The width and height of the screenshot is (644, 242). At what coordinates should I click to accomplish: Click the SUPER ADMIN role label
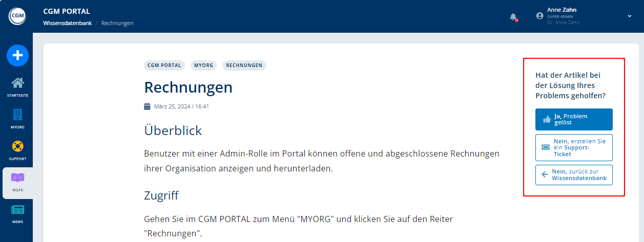[x=561, y=16]
